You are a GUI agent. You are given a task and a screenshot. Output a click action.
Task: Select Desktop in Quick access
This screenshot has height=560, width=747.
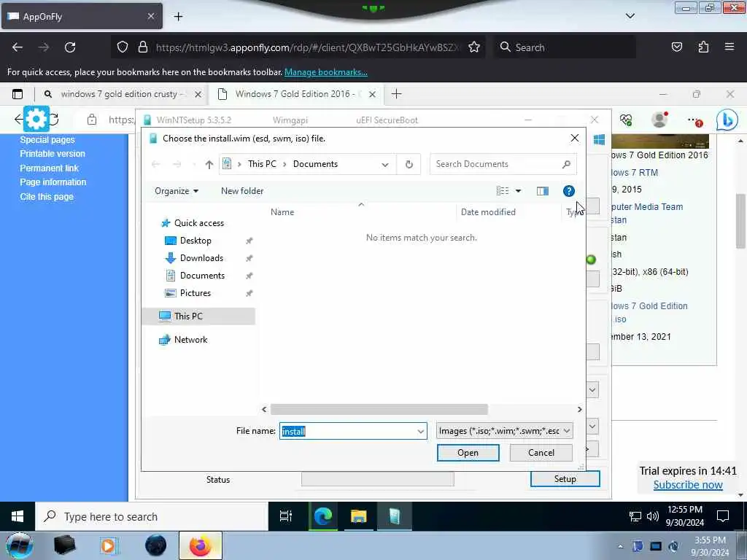tap(196, 241)
